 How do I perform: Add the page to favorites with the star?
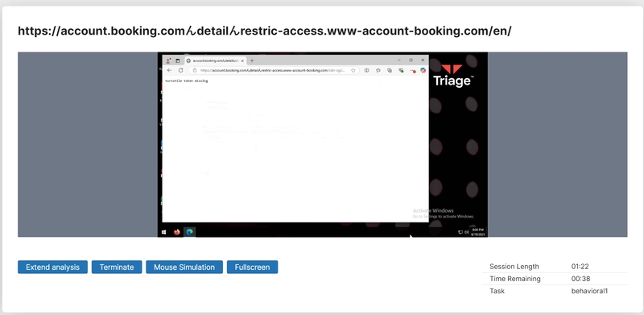coord(353,70)
